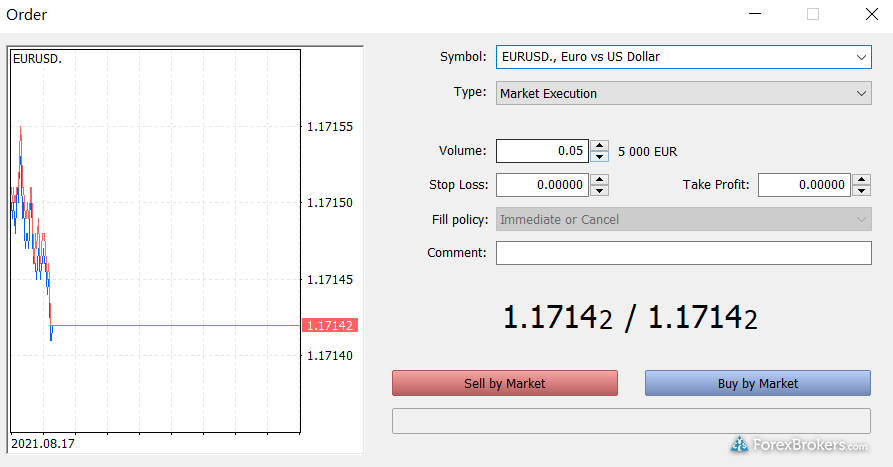Click the red 1.17142 price label

[x=331, y=326]
